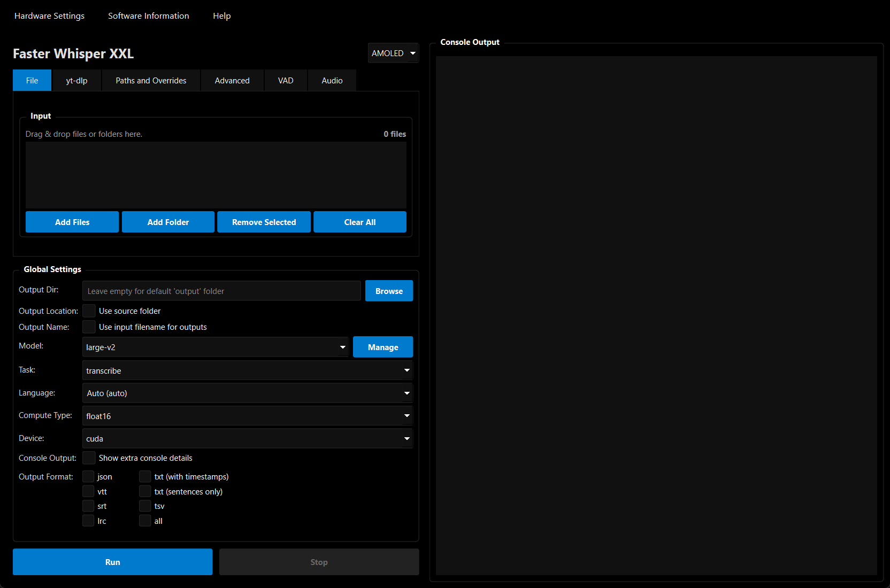The height and width of the screenshot is (588, 890).
Task: Check the all output formats box
Action: (145, 521)
